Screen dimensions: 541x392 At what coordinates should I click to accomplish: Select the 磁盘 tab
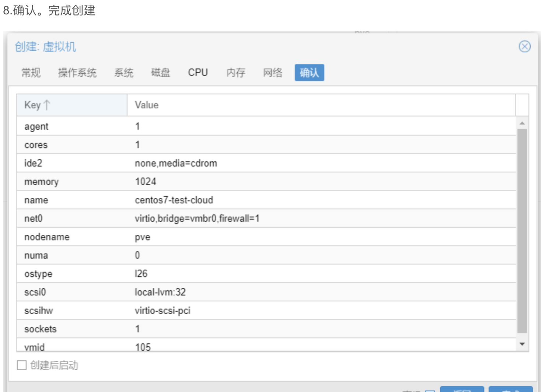(x=161, y=73)
